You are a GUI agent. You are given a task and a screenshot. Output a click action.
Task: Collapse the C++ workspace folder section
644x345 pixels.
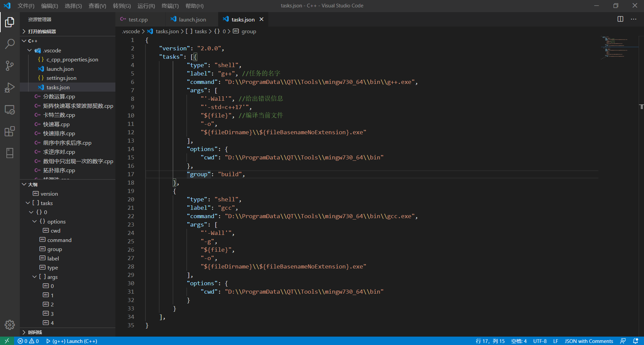[x=68, y=41]
